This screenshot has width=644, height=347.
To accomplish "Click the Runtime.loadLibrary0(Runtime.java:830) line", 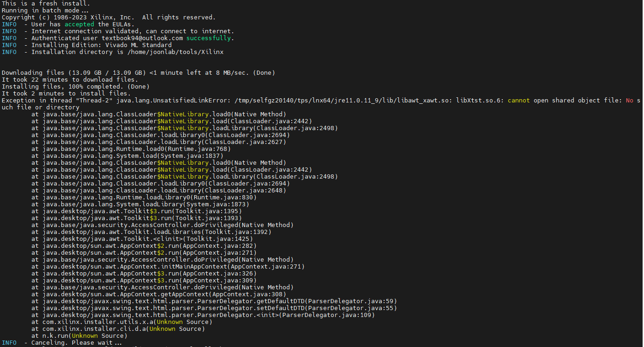I will 144,197.
